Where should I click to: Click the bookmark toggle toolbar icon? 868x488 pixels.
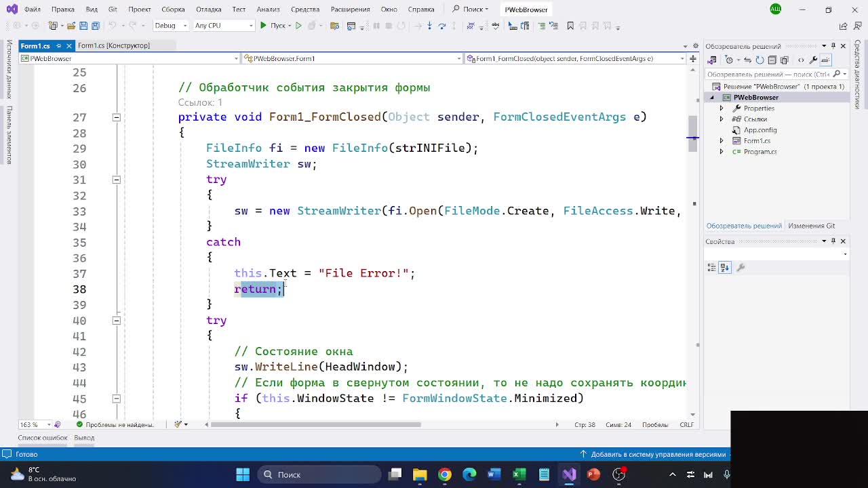click(x=570, y=26)
